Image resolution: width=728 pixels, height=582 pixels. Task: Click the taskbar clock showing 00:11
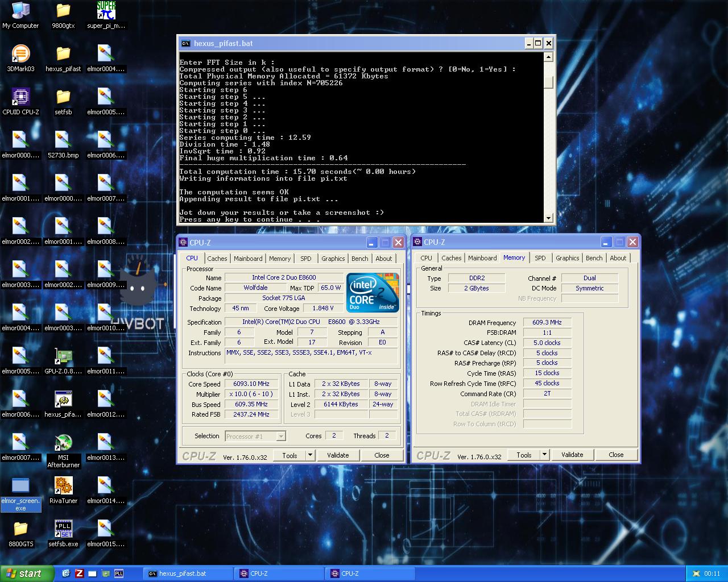(712, 573)
